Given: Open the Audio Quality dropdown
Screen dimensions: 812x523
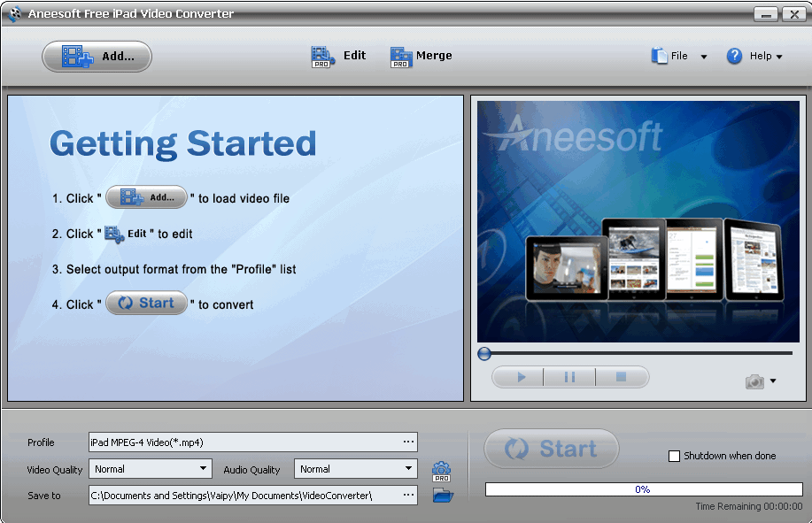Looking at the screenshot, I should click(406, 468).
